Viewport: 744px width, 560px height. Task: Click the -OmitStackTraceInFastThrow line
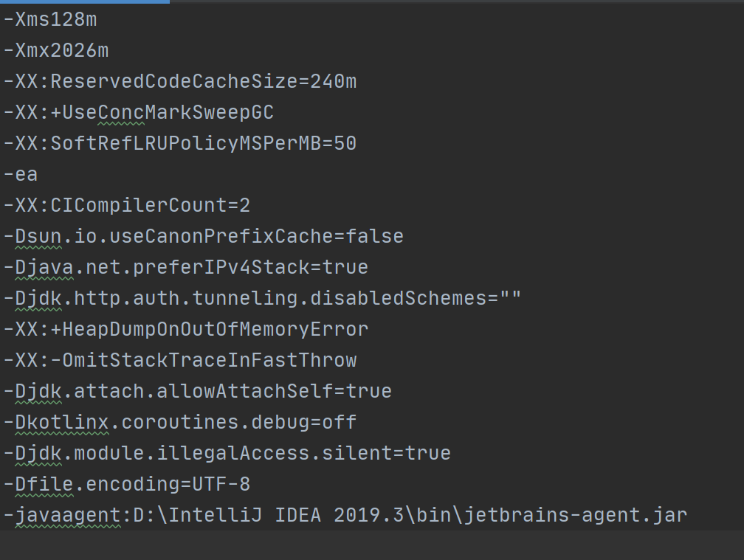pyautogui.click(x=180, y=360)
